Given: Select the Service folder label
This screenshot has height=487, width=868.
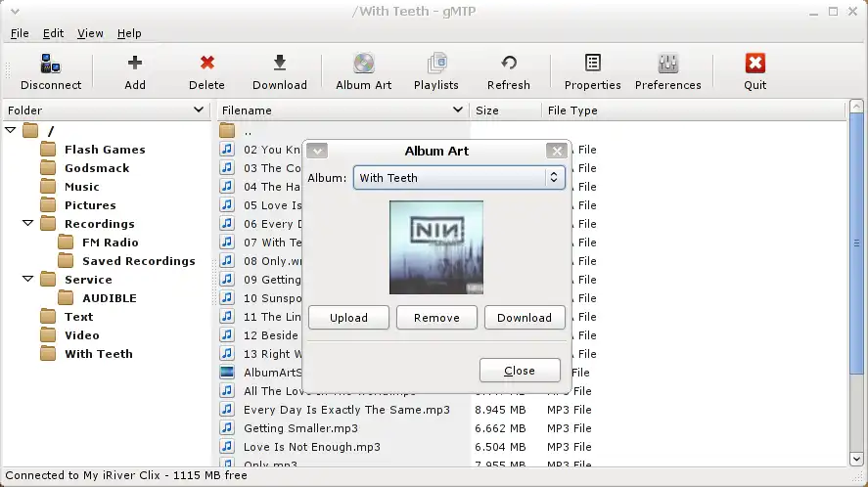Looking at the screenshot, I should coord(89,280).
